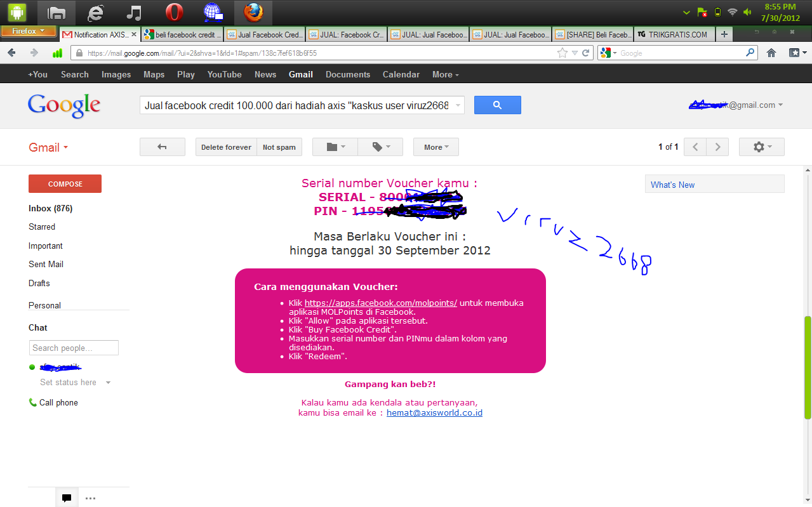This screenshot has height=507, width=812.
Task: Open Inbox (876)
Action: (51, 208)
